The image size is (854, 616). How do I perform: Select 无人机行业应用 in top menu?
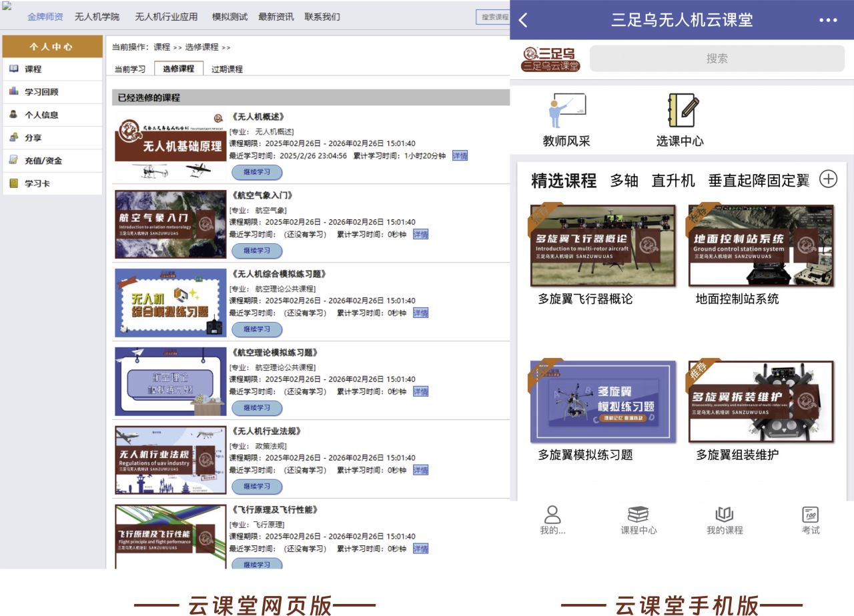pos(166,17)
